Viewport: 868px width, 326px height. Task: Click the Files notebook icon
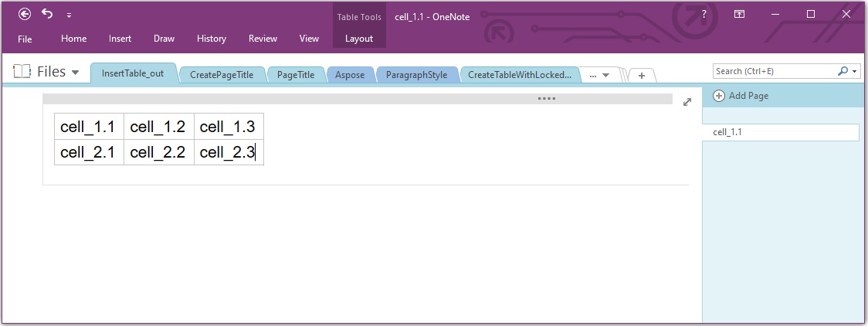(x=22, y=71)
